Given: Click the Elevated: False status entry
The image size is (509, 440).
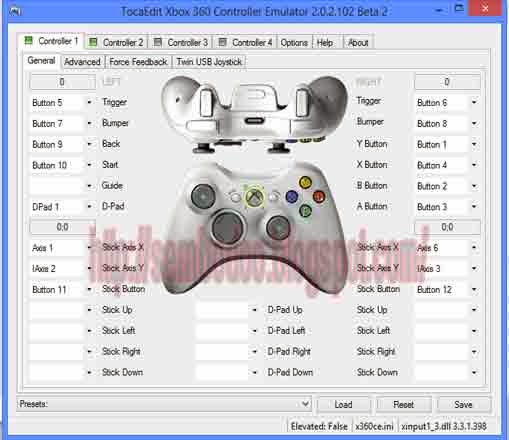Looking at the screenshot, I should click(x=319, y=426).
